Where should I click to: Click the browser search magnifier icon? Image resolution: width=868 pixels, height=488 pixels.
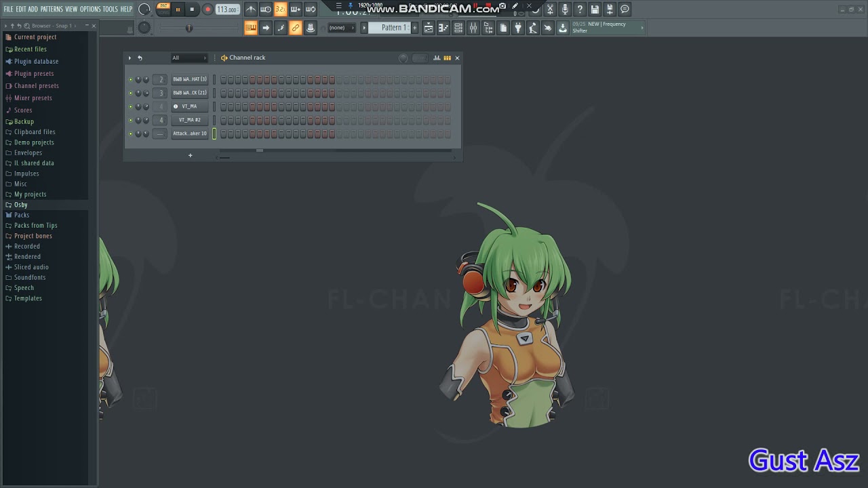click(27, 26)
